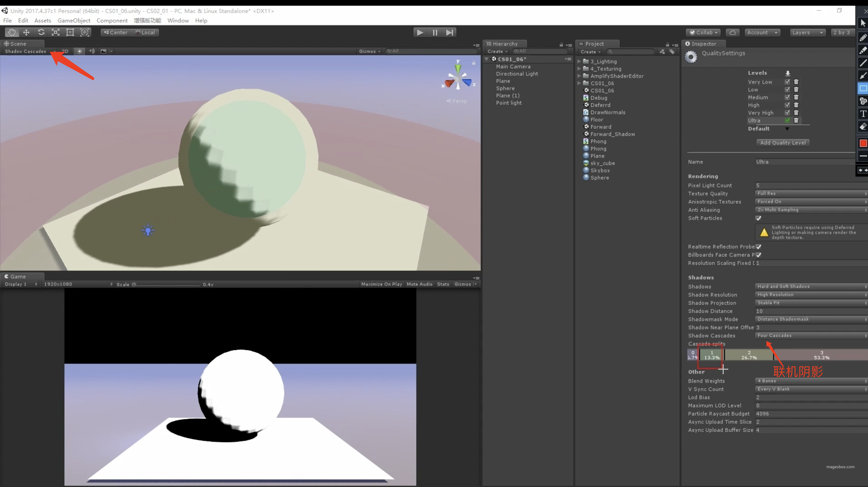Select the Hand tool in toolbar
This screenshot has width=868, height=487.
pyautogui.click(x=12, y=32)
